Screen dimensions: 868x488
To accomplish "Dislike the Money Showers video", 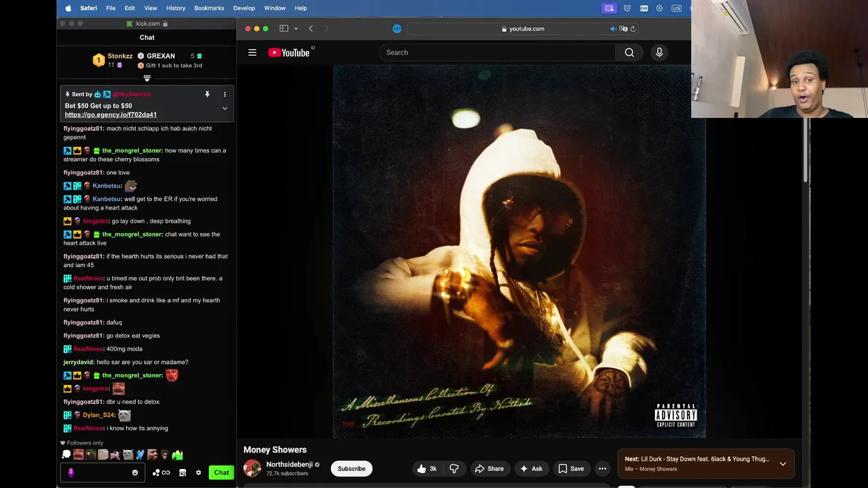I will tap(454, 468).
